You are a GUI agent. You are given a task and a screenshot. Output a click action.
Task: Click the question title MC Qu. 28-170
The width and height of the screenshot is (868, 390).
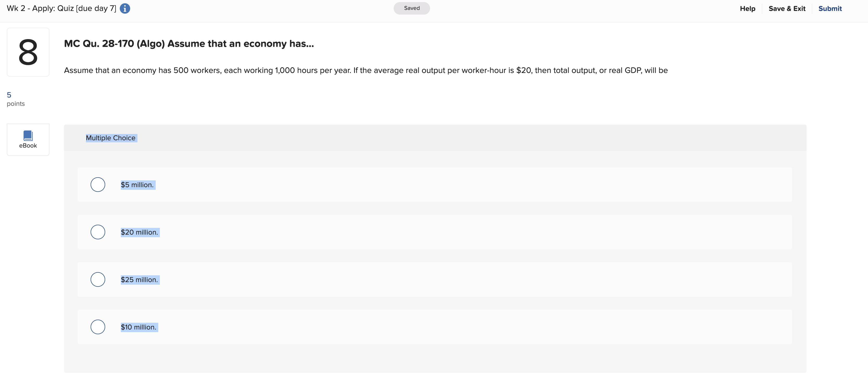pos(189,44)
